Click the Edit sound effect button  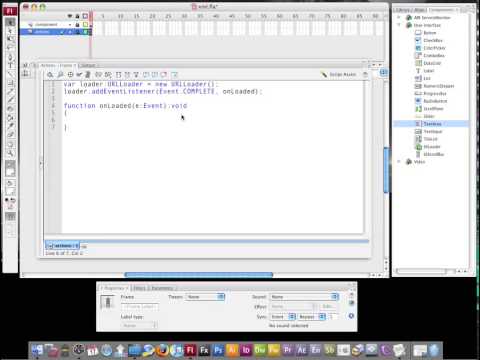[x=328, y=306]
